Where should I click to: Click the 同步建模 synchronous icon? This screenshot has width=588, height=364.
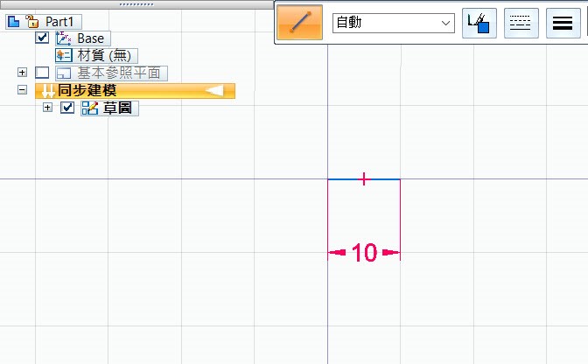[48, 91]
